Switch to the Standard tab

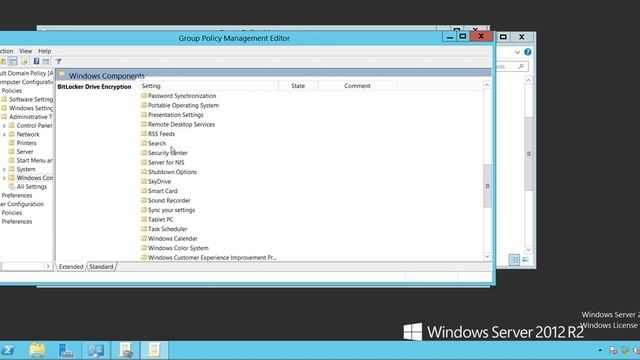click(101, 267)
